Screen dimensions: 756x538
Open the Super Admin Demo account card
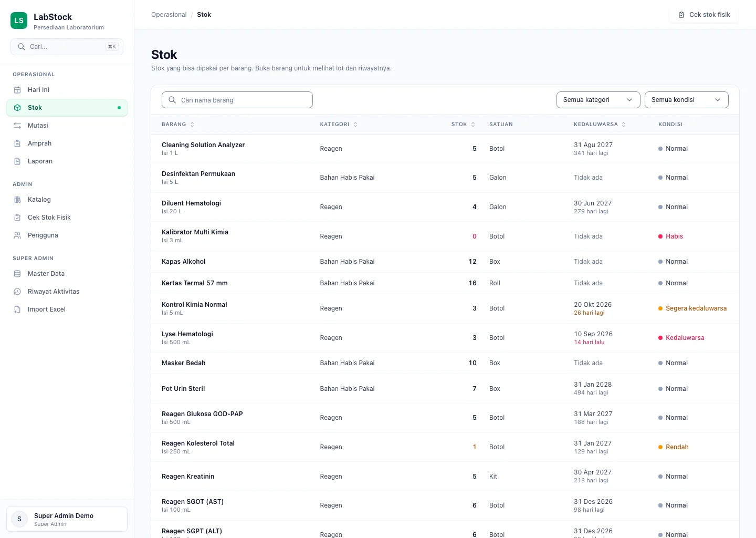point(67,519)
